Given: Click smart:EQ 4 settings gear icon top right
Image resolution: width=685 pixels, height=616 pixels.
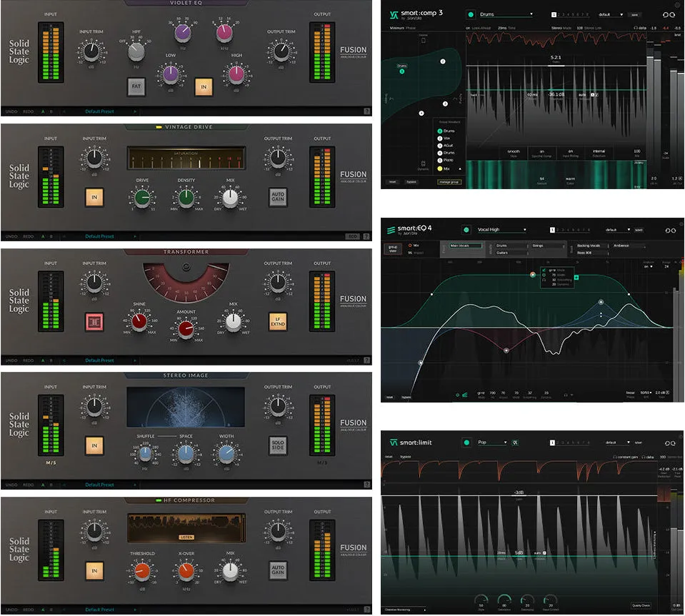Looking at the screenshot, I should (681, 223).
